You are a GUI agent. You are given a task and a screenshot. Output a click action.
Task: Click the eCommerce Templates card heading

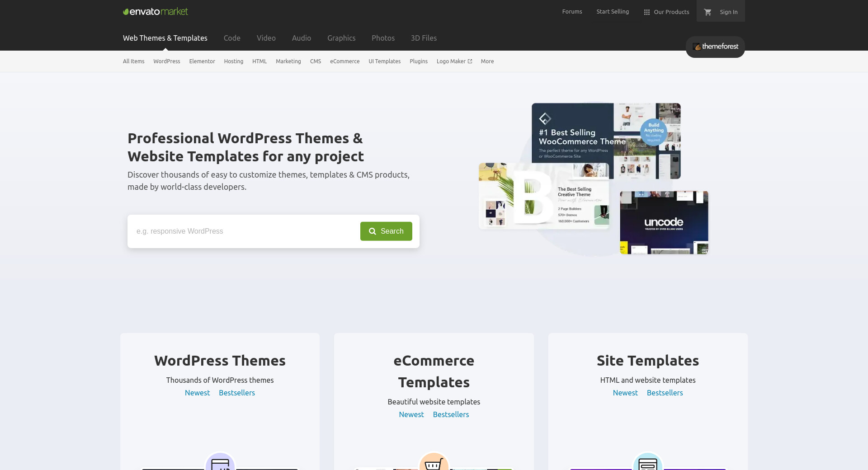click(434, 371)
